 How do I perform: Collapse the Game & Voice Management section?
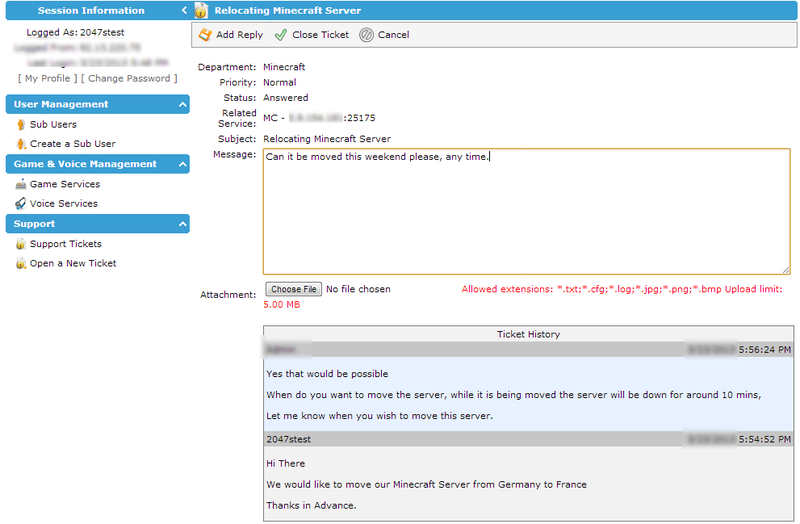coord(183,164)
